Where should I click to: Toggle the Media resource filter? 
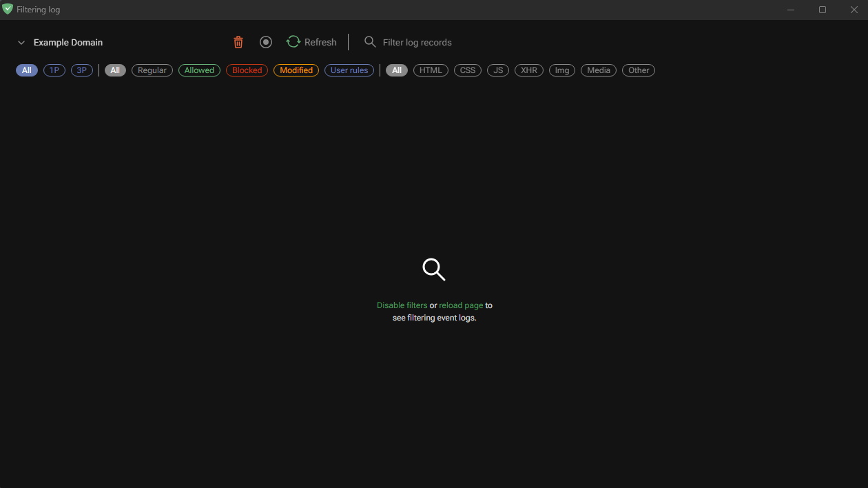[x=598, y=70]
